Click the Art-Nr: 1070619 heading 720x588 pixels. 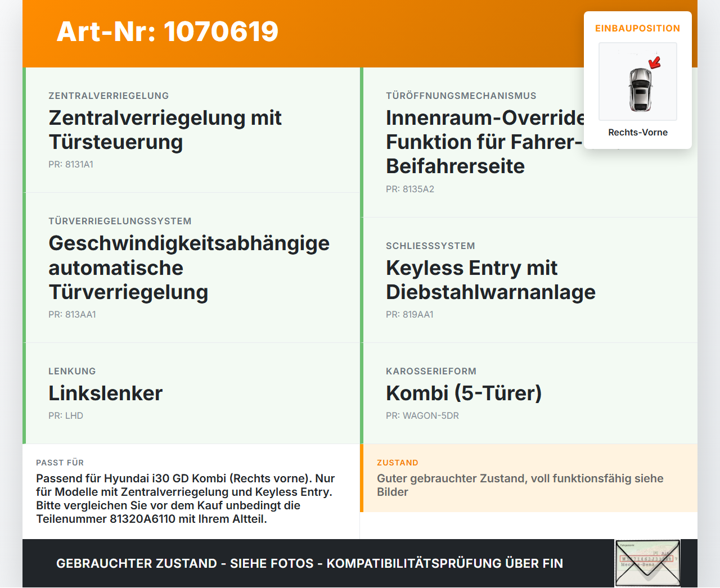pyautogui.click(x=168, y=31)
